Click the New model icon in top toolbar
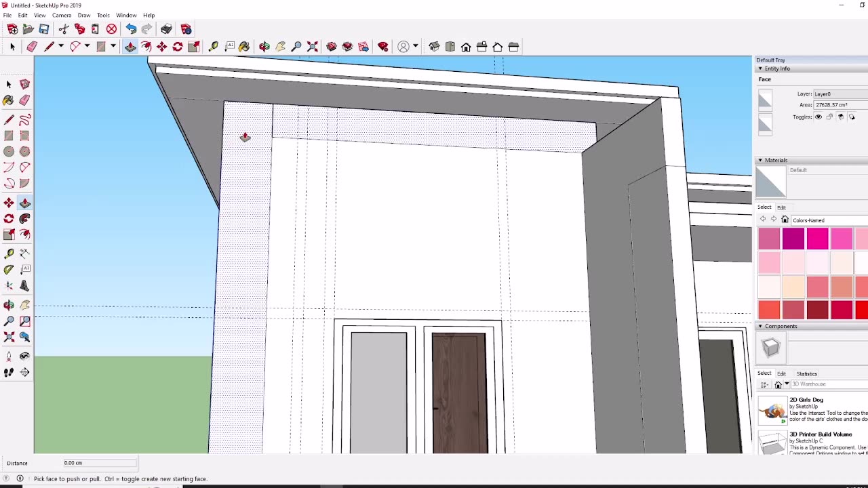The height and width of the screenshot is (488, 868). (12, 29)
